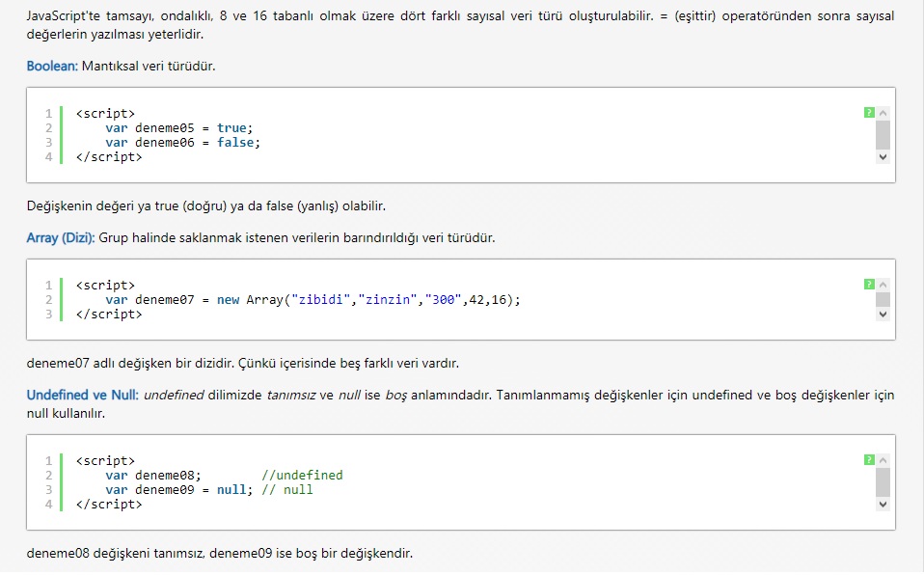Click the "// null" comment in the code
Image resolution: width=924 pixels, height=575 pixels.
point(287,489)
